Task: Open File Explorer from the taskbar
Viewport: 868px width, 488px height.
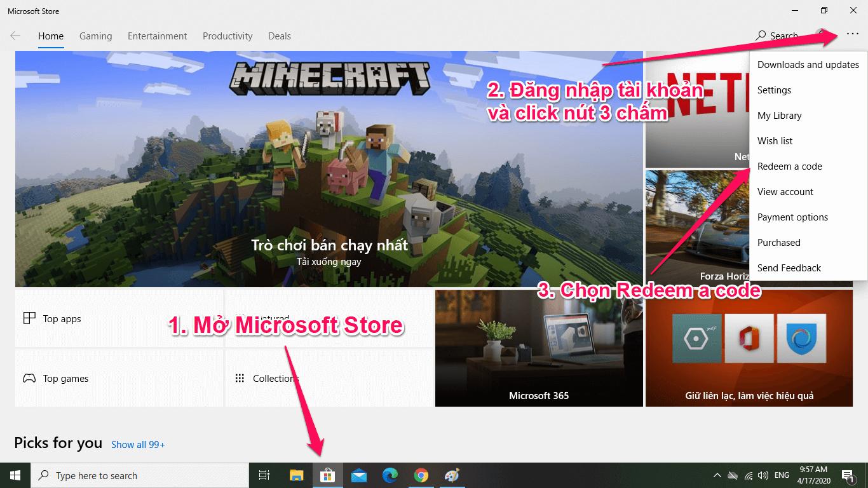Action: (x=296, y=475)
